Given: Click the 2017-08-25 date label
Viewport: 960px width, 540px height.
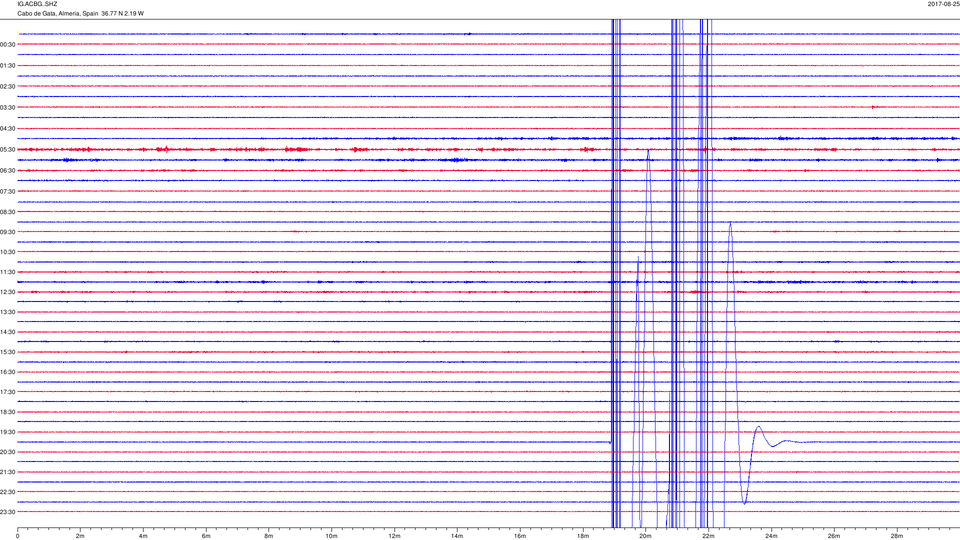Looking at the screenshot, I should tap(943, 4).
